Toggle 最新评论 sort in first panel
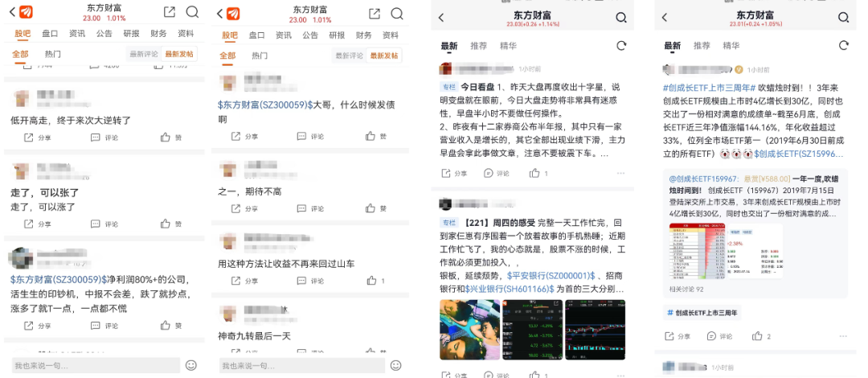868x378 pixels. click(144, 55)
